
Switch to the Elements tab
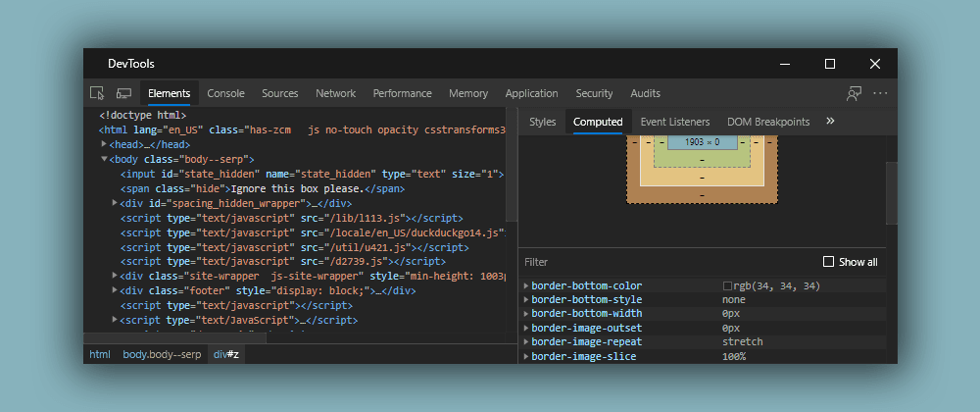170,93
